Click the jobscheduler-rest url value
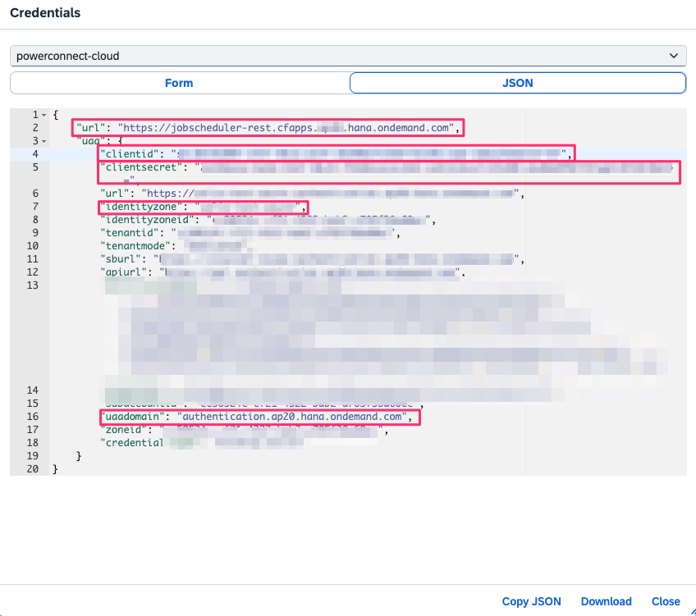The width and height of the screenshot is (696, 616). click(x=287, y=128)
